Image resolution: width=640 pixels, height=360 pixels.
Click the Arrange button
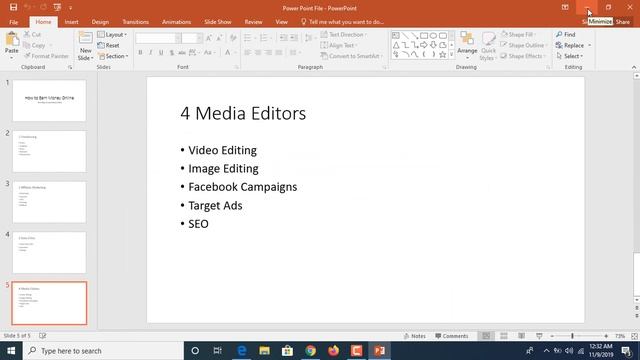pos(467,44)
